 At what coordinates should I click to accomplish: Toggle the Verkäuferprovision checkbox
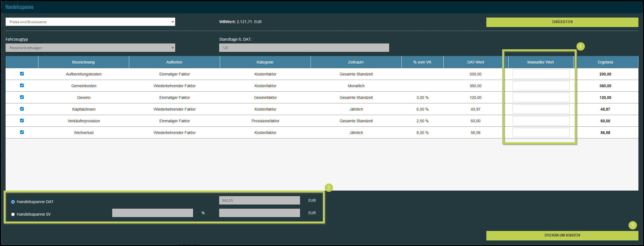[x=22, y=121]
